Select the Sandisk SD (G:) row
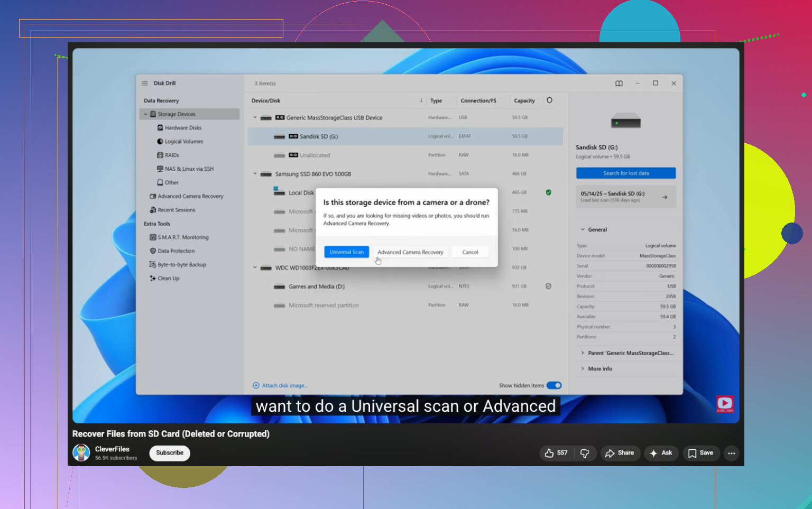Screen dimensions: 812x509 (x=405, y=136)
